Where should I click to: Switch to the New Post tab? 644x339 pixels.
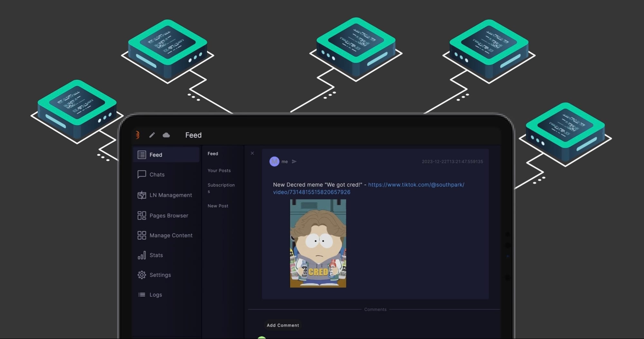(x=218, y=206)
